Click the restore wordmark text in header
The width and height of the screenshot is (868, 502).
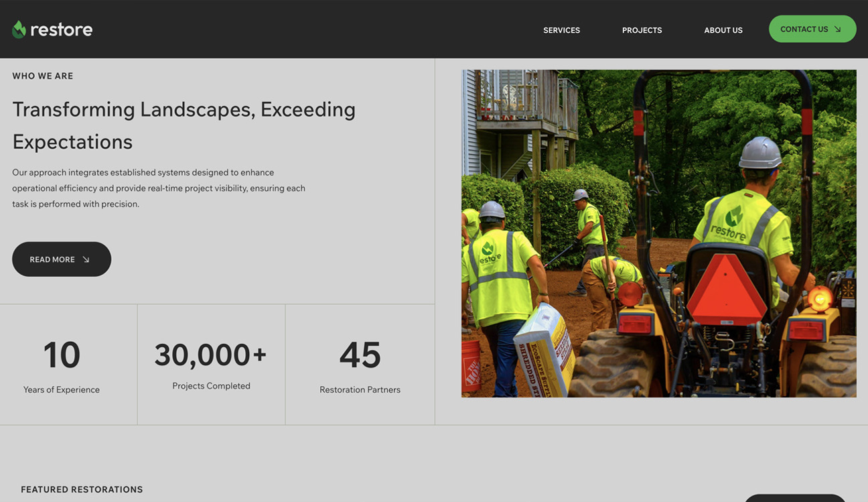[x=62, y=29]
